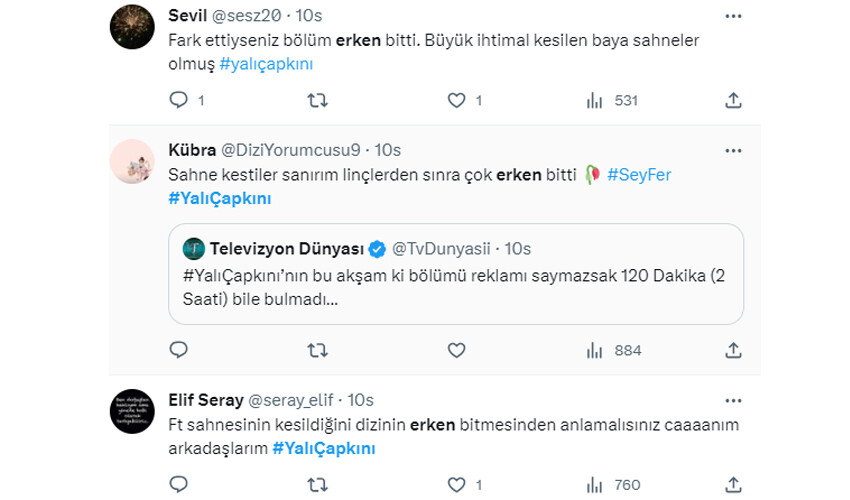The height and width of the screenshot is (500, 850).
Task: Reply to Elif Seray's tweet
Action: pyautogui.click(x=179, y=485)
